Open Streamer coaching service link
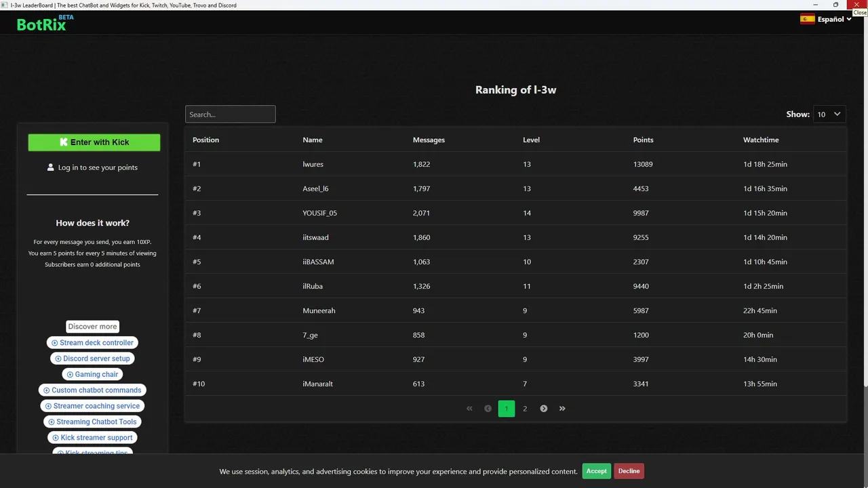 [x=92, y=406]
